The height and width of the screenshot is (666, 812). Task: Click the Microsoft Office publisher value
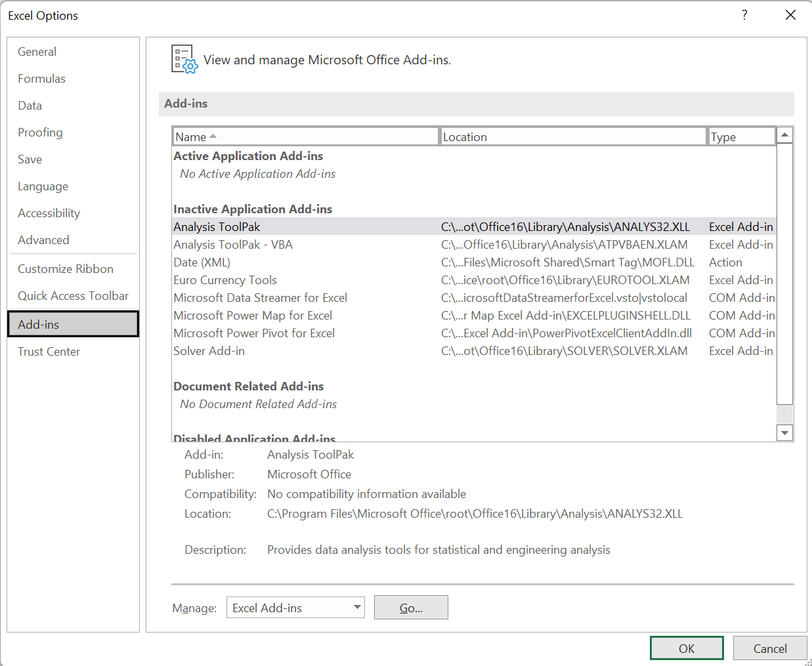(309, 474)
